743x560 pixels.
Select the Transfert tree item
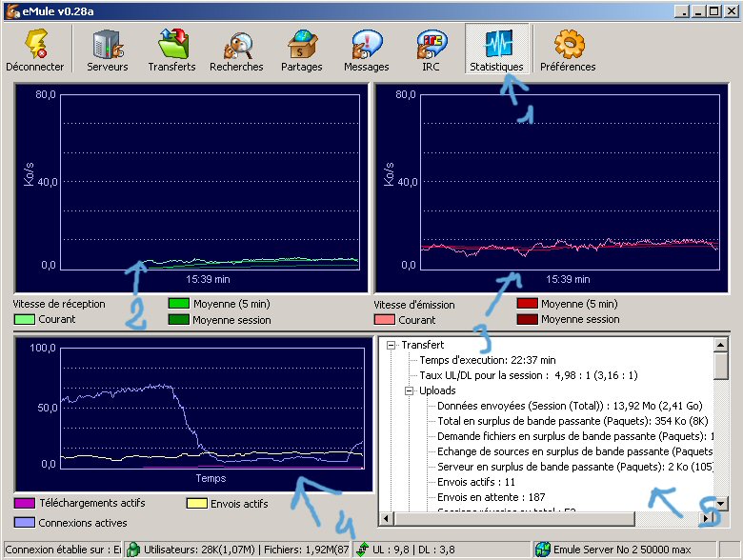(x=423, y=345)
